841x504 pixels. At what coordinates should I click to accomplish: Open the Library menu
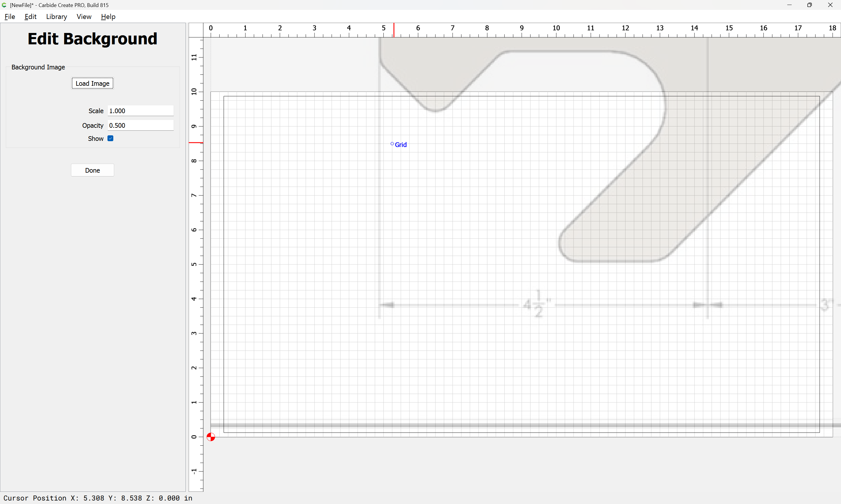coord(56,17)
